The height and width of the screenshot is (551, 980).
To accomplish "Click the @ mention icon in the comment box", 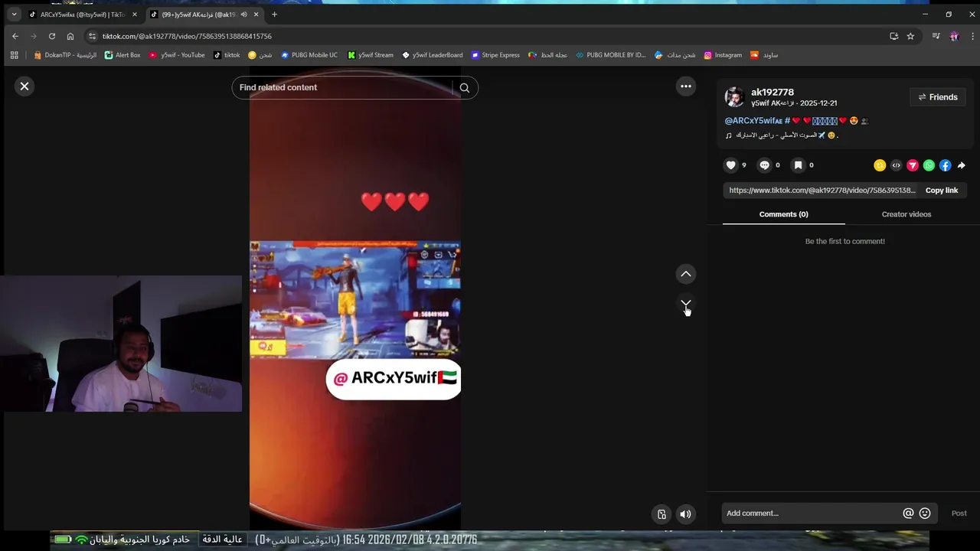I will coord(908,514).
